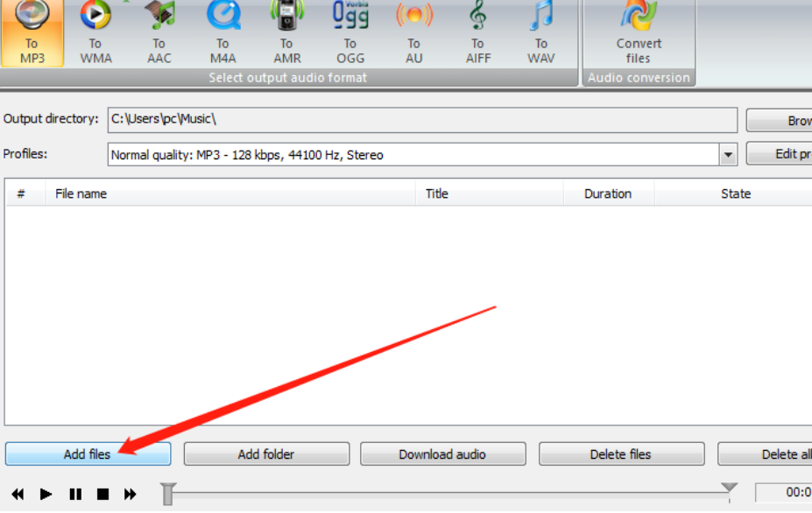The height and width of the screenshot is (513, 812).
Task: Click the playback time display field
Action: [783, 492]
